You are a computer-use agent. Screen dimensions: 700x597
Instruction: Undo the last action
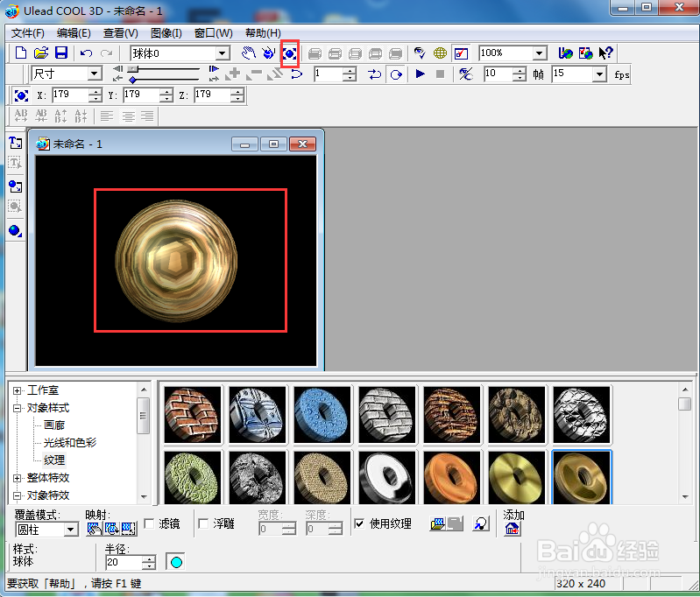pos(86,53)
